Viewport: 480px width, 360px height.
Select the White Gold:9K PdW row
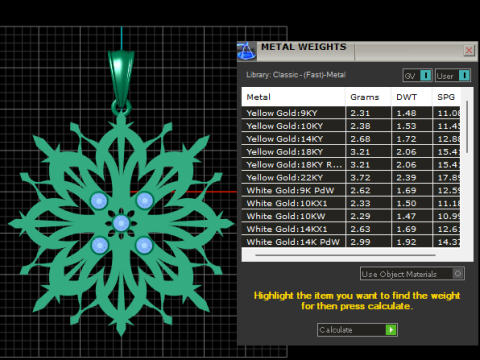coord(351,190)
